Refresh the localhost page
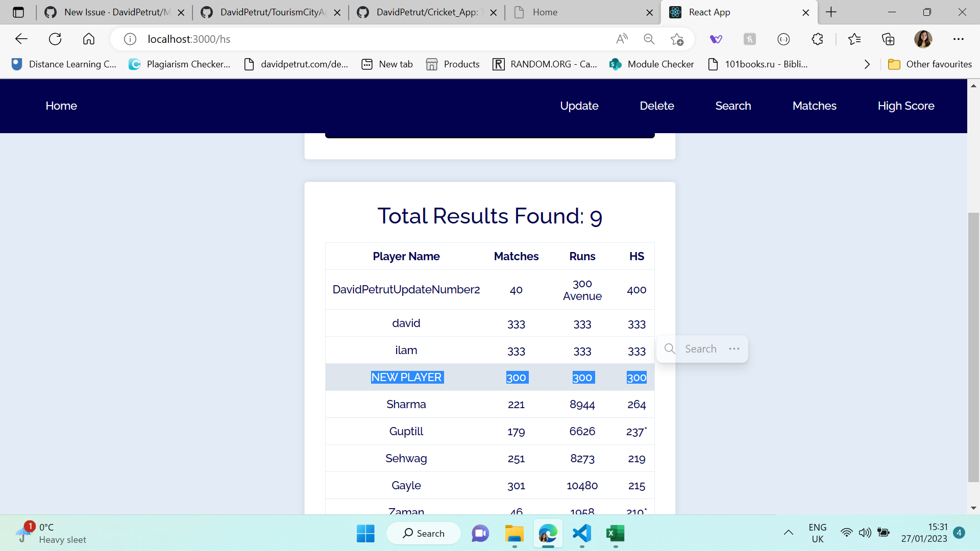 pos(55,39)
